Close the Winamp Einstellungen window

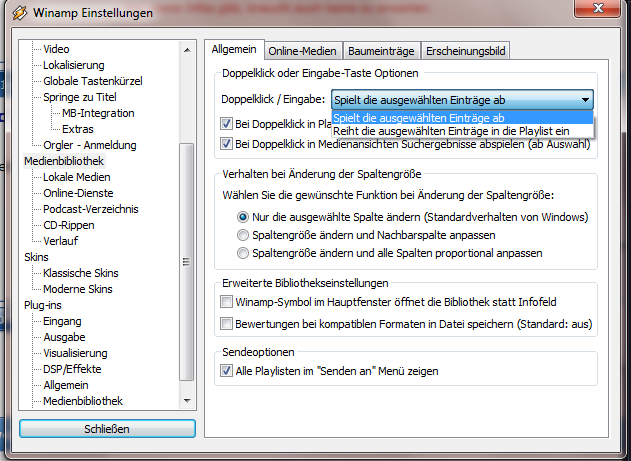(598, 8)
